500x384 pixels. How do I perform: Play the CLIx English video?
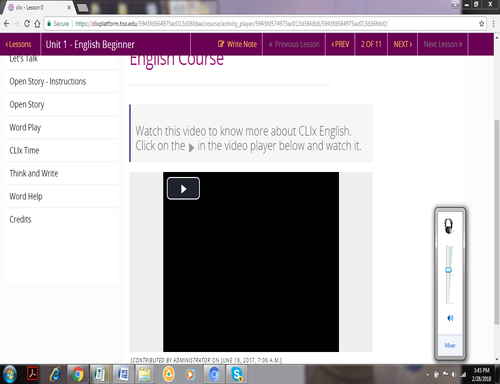tap(183, 189)
